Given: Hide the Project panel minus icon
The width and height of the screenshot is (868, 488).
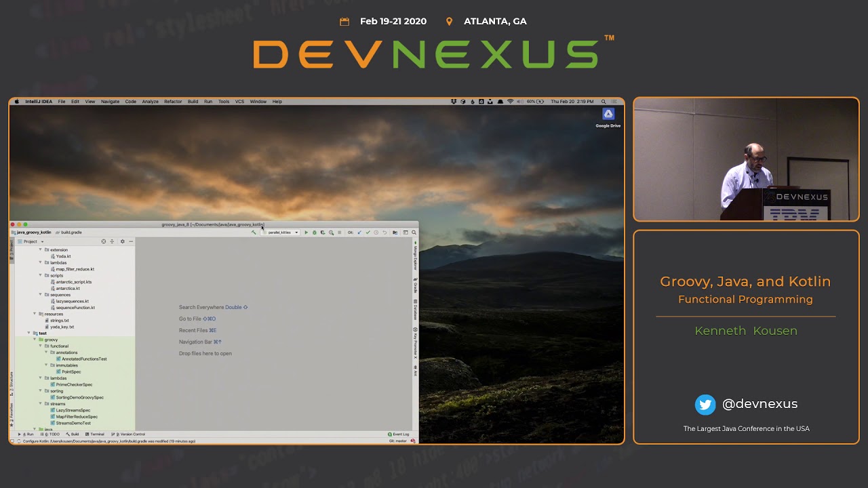Looking at the screenshot, I should (131, 241).
